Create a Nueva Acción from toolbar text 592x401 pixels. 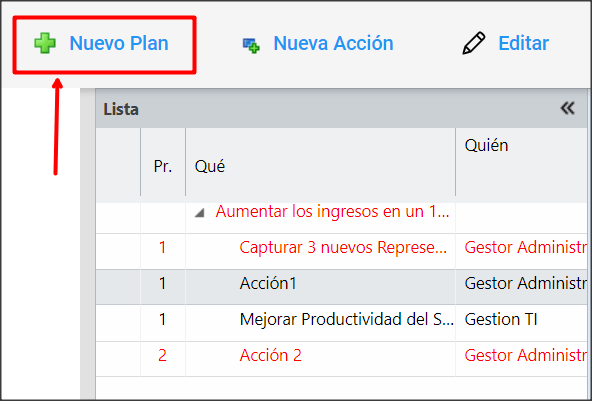click(x=333, y=43)
